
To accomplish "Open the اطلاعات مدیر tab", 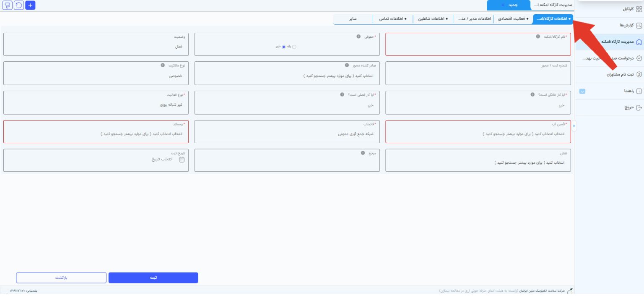I will point(473,19).
